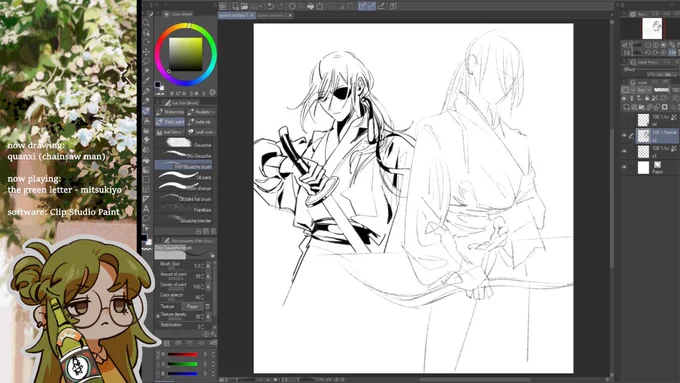Select the Zoom magnifier tool
The image size is (680, 383).
[147, 23]
